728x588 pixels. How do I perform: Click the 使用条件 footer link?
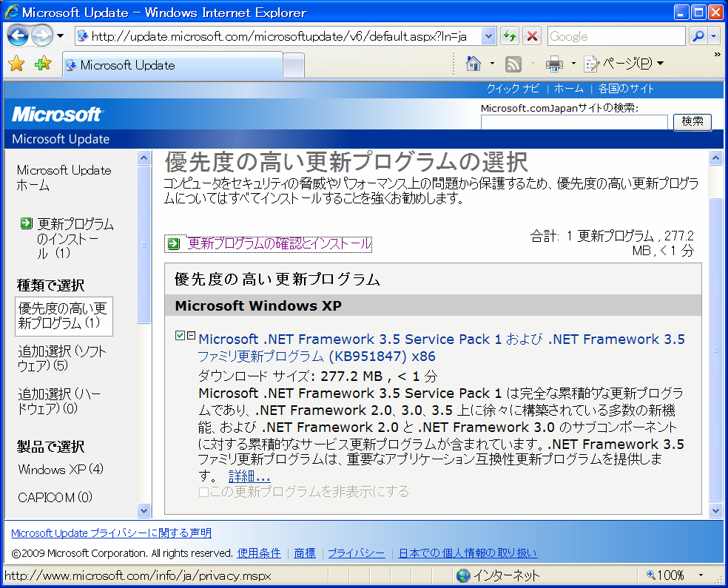[259, 553]
